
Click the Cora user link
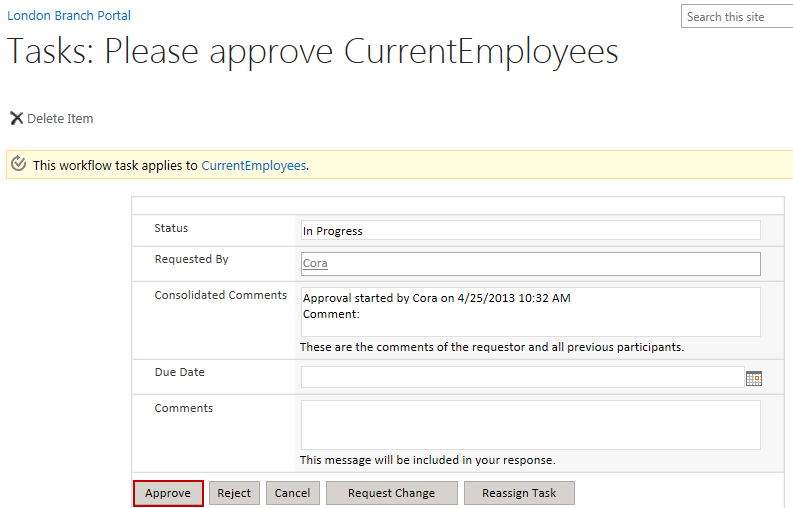pyautogui.click(x=315, y=263)
